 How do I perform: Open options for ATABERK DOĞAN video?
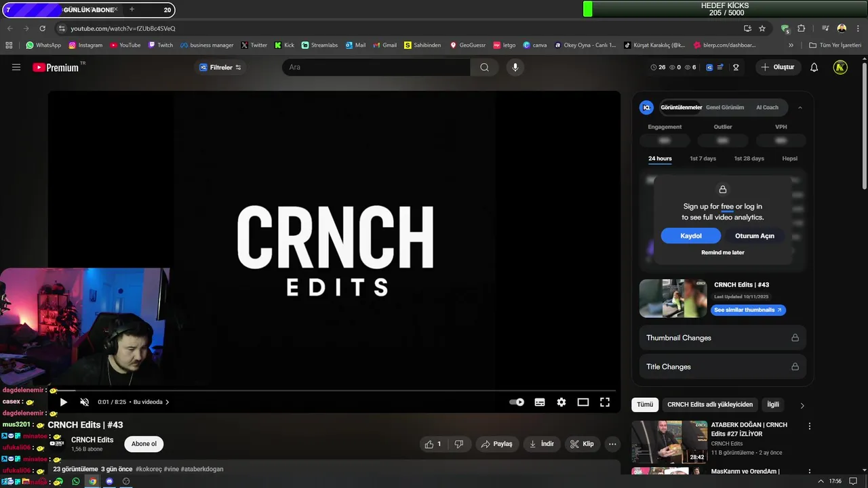(x=809, y=426)
